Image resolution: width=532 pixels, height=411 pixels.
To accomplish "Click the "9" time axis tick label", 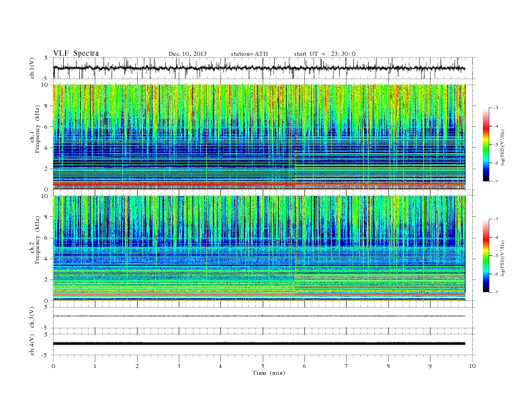I will (x=430, y=366).
